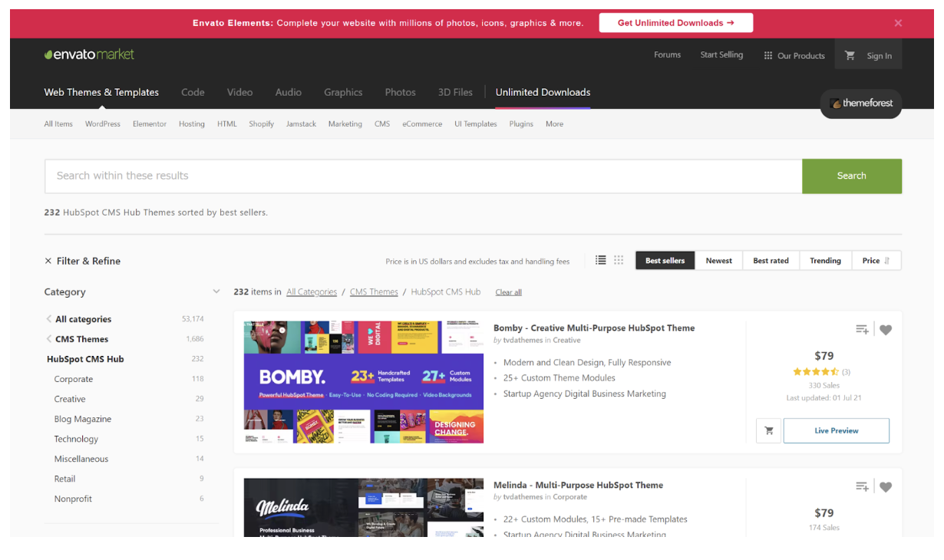This screenshot has width=944, height=560.
Task: Click the Bomby star rating
Action: click(816, 371)
